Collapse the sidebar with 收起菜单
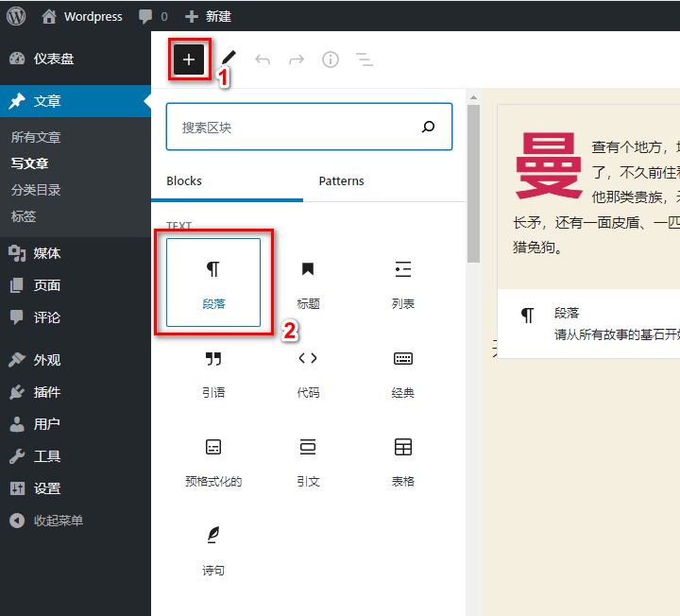Viewport: 680px width, 616px height. (x=76, y=521)
